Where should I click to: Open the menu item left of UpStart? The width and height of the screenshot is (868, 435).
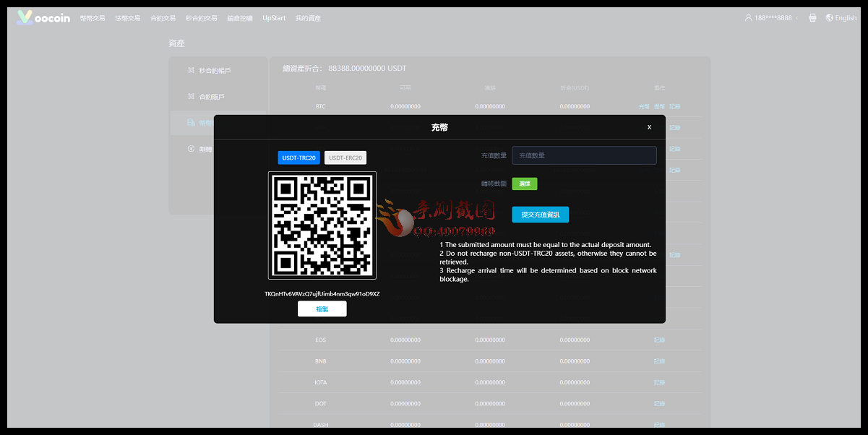tap(240, 18)
